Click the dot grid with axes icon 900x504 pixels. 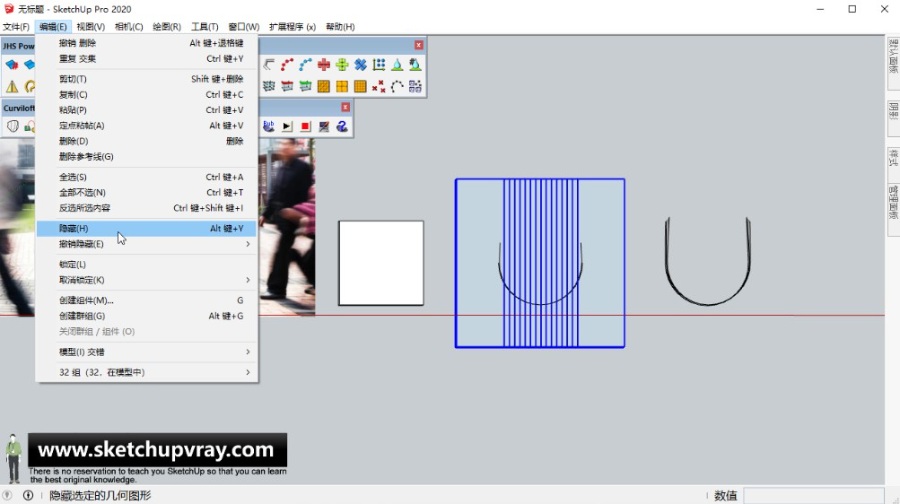click(x=379, y=65)
